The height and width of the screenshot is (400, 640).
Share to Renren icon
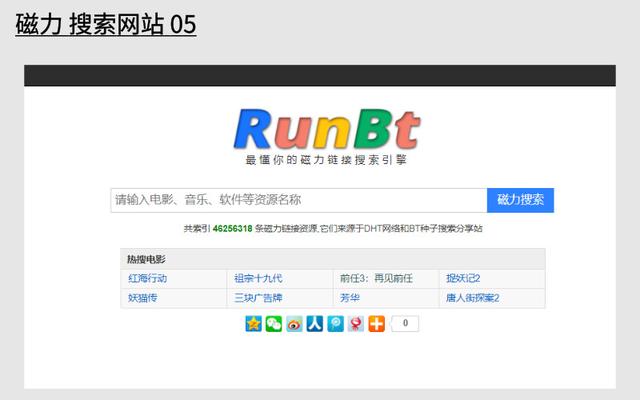coord(315,324)
